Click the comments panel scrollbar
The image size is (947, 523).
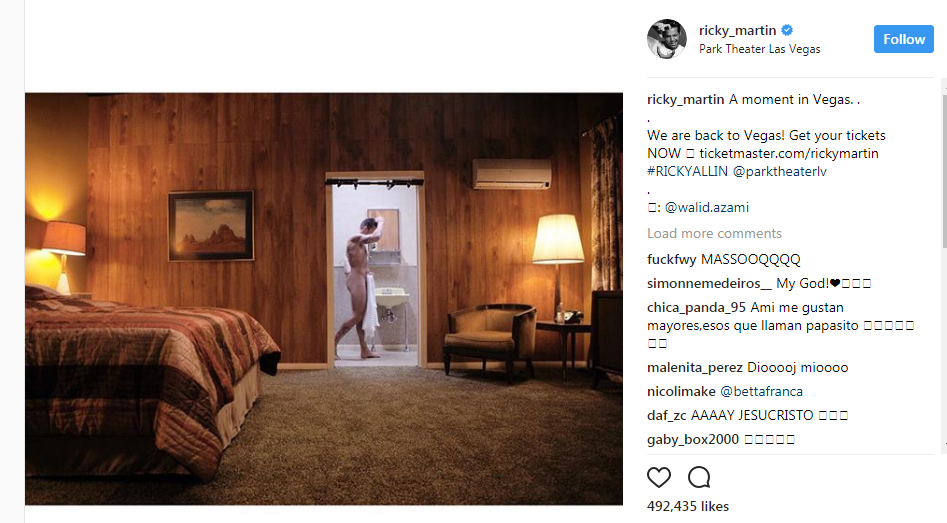(944, 266)
